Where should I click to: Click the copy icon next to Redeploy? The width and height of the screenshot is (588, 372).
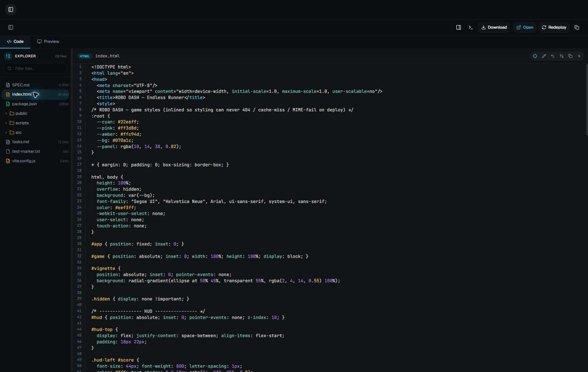(576, 27)
